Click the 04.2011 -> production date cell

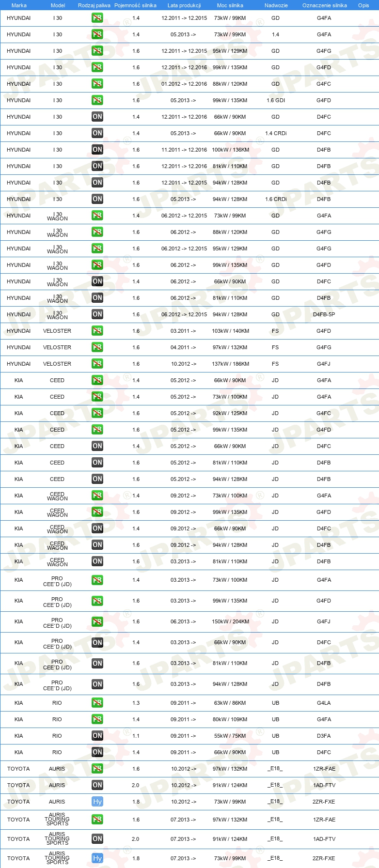(x=183, y=347)
